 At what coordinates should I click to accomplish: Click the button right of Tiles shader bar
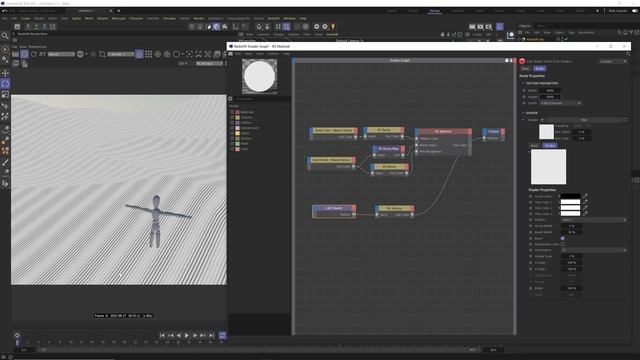(625, 120)
